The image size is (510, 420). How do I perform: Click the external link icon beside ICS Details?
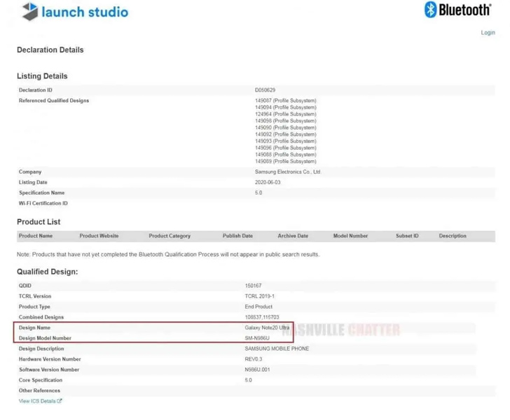(60, 401)
